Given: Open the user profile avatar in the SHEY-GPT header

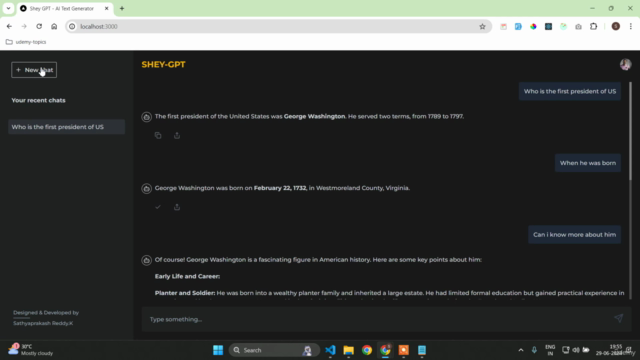Looking at the screenshot, I should [x=625, y=64].
